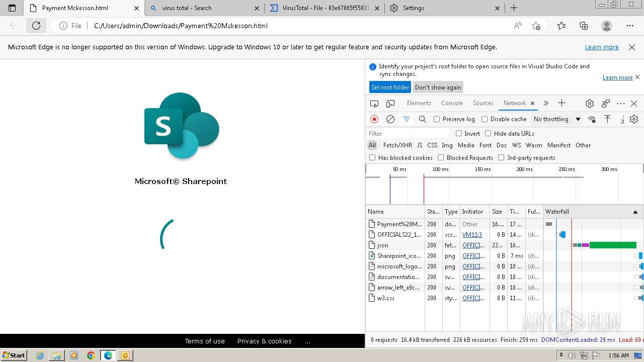Refresh the browser page

point(36,26)
